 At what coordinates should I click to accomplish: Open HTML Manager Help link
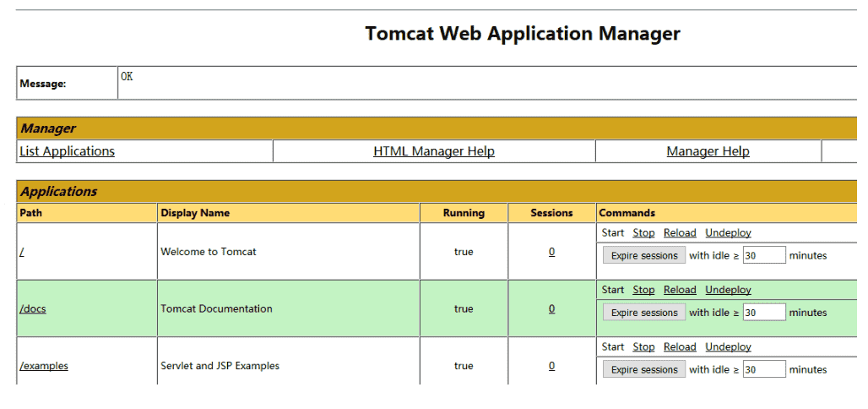coord(434,151)
